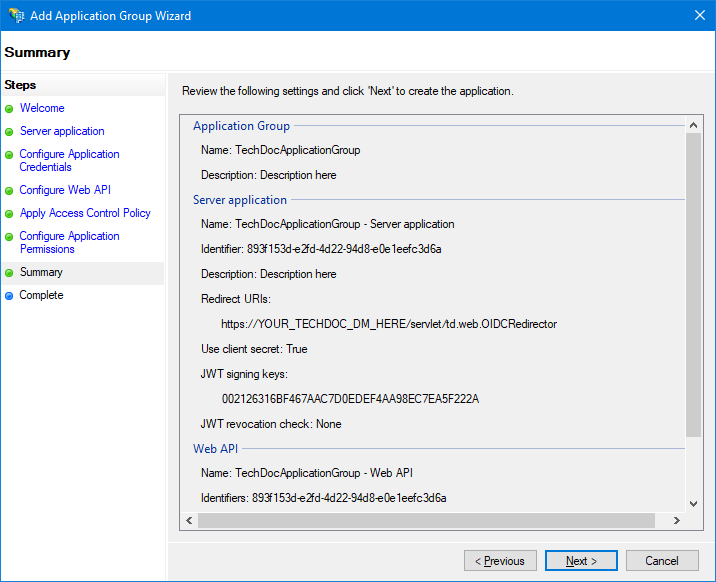
Task: Click the OIDCRedirector redirect URI
Action: click(389, 324)
